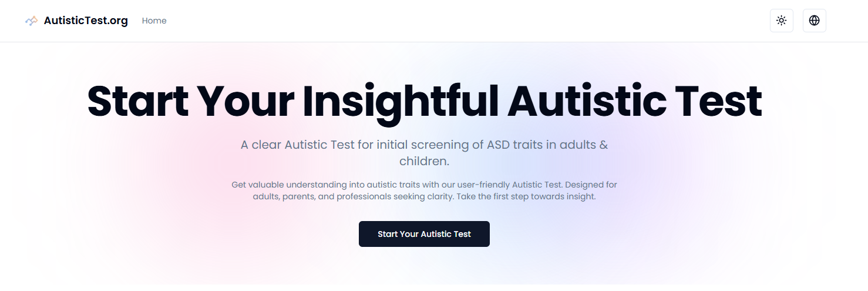
Task: Click the word "children." under the subtitle
Action: (424, 161)
